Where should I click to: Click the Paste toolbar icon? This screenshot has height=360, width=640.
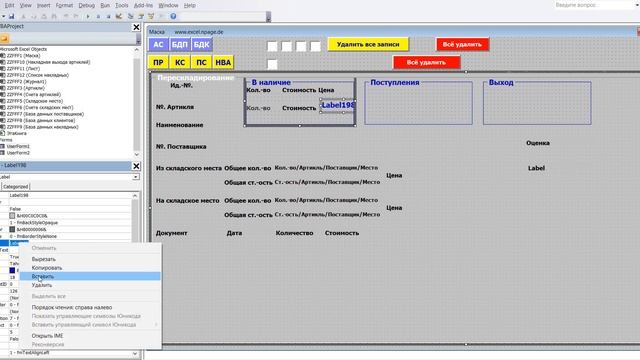coord(44,16)
